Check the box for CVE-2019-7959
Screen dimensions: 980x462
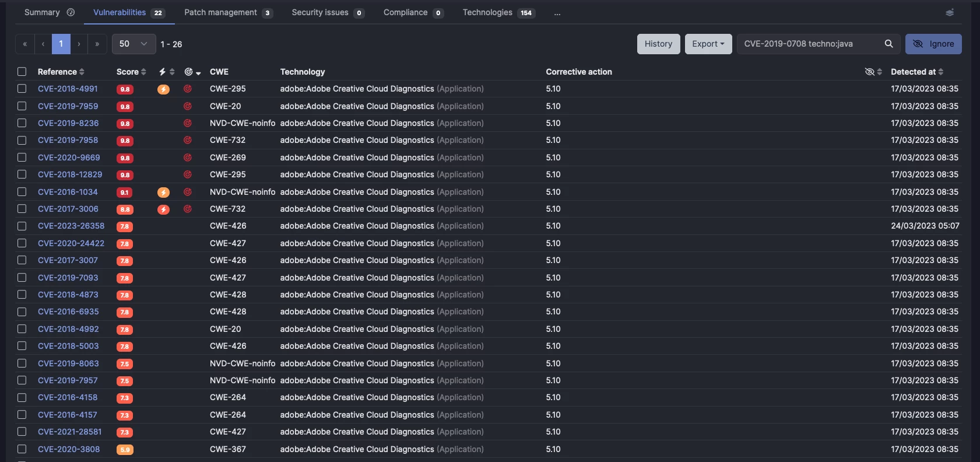(22, 106)
